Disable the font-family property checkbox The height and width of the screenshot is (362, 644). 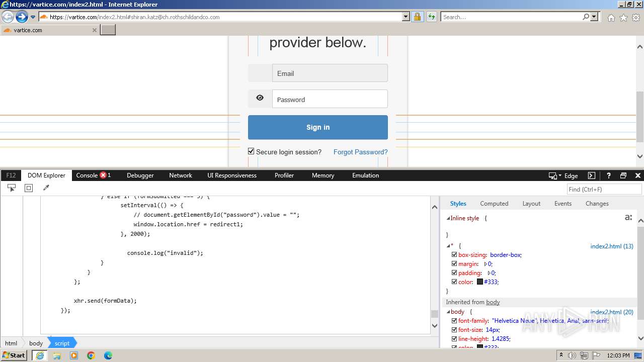[454, 321]
